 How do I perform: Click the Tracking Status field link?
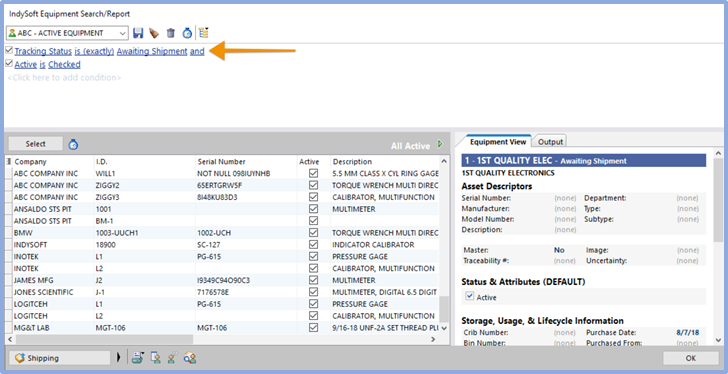click(x=43, y=51)
